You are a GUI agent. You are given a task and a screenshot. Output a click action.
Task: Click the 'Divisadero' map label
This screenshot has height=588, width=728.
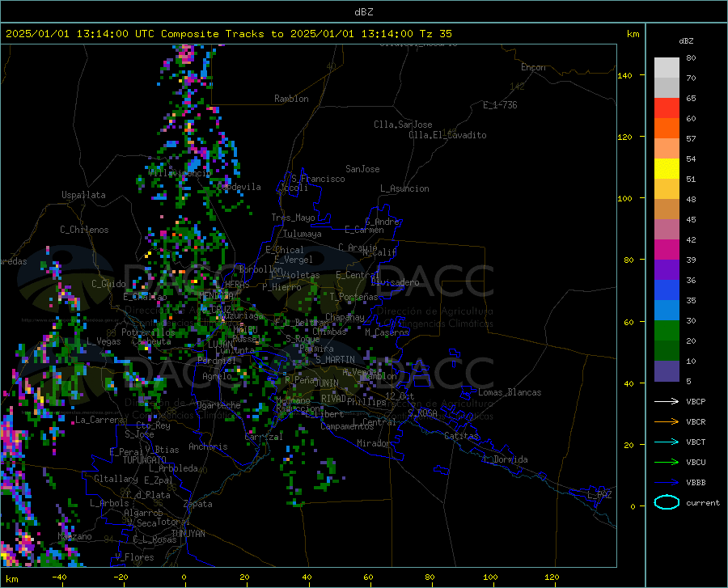(395, 282)
